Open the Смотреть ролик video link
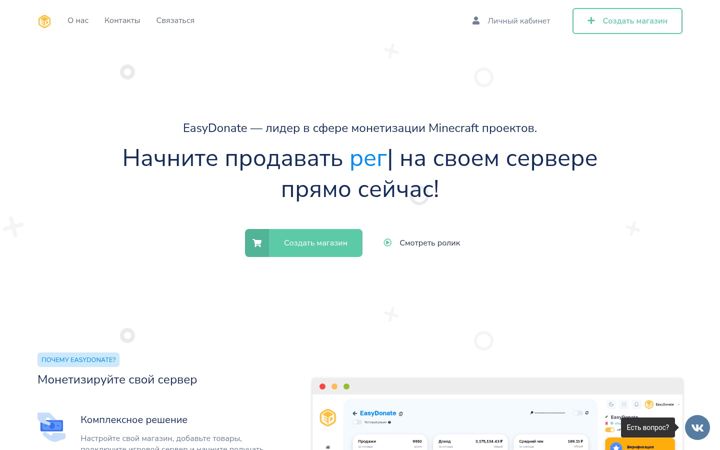The width and height of the screenshot is (720, 450). click(x=422, y=243)
